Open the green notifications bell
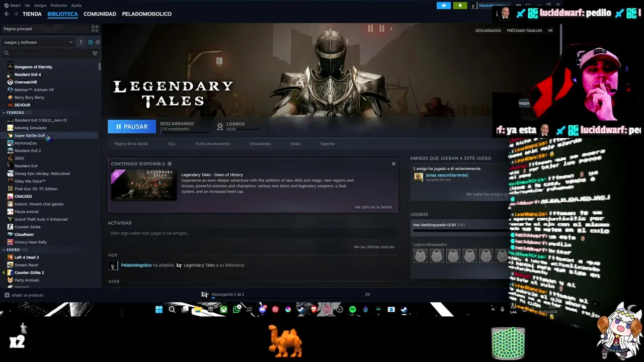This screenshot has height=362, width=644. point(460,6)
